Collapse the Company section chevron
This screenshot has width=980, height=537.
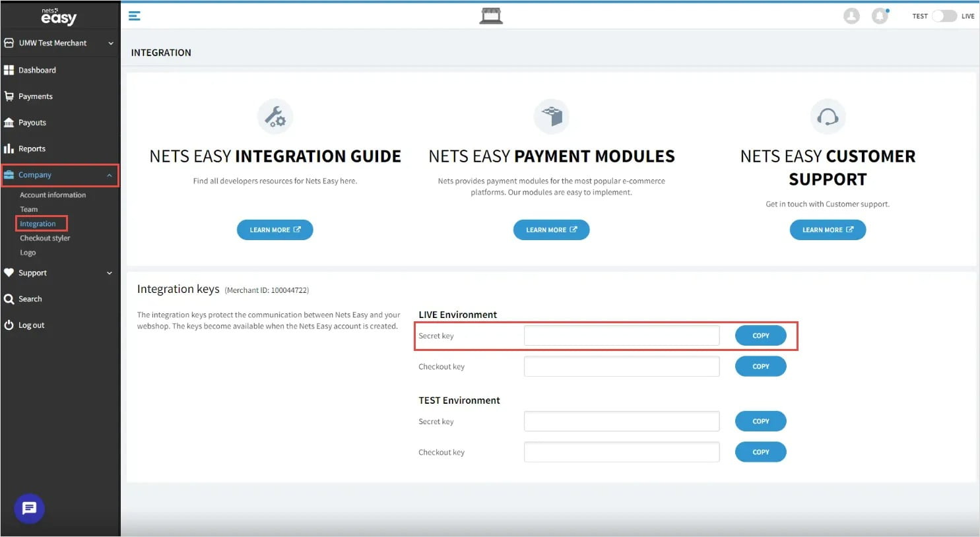[110, 175]
